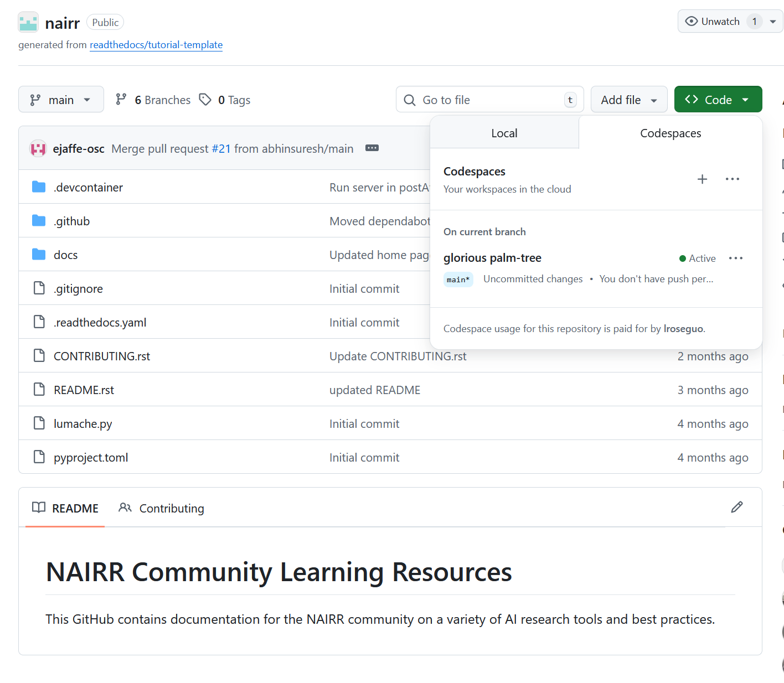Click the .github folder icon
The height and width of the screenshot is (683, 784).
(x=39, y=221)
